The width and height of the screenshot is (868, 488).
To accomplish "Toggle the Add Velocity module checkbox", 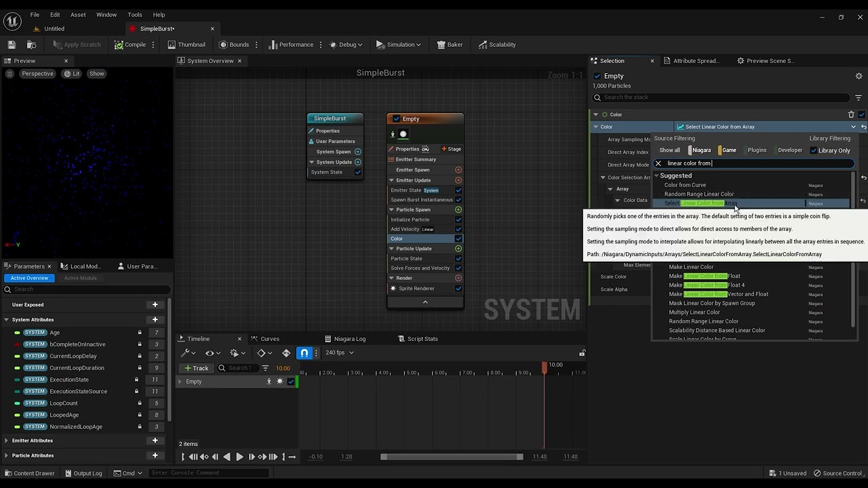I will (x=458, y=229).
